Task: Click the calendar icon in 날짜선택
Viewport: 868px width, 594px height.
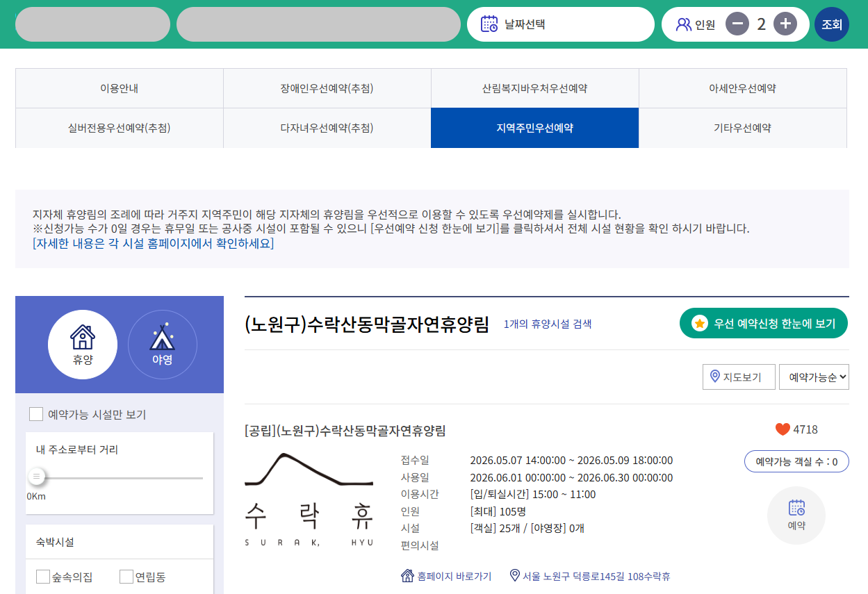Action: point(489,24)
